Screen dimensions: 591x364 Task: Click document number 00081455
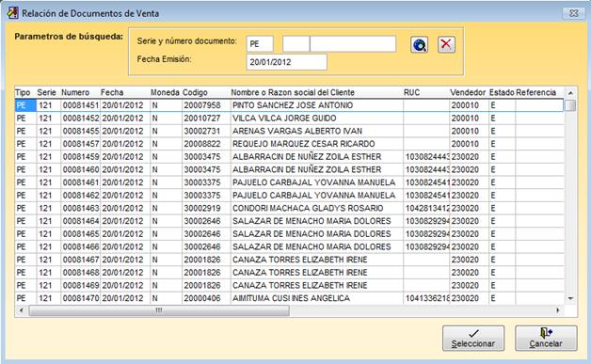pyautogui.click(x=81, y=131)
